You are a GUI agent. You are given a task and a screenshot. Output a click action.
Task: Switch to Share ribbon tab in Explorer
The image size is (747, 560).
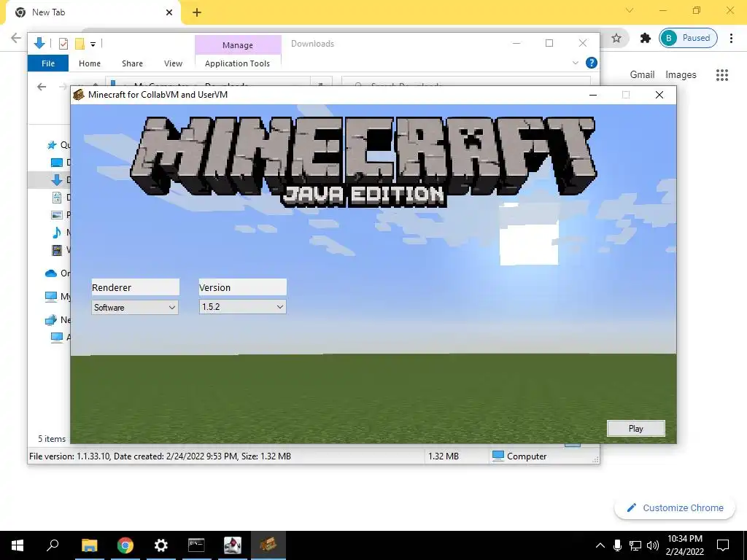tap(132, 63)
